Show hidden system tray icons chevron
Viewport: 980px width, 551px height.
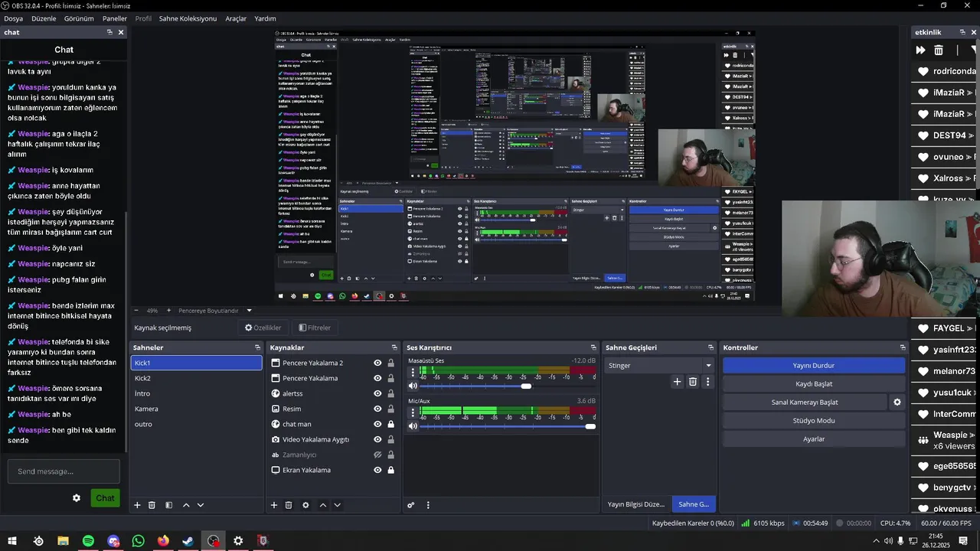(876, 541)
